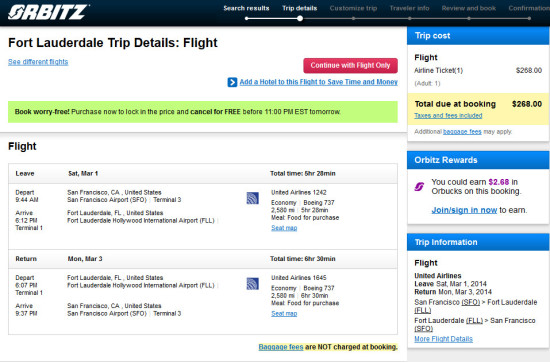Click the purple Orbucks rewards icon
Image resolution: width=550 pixels, height=362 pixels.
point(419,187)
